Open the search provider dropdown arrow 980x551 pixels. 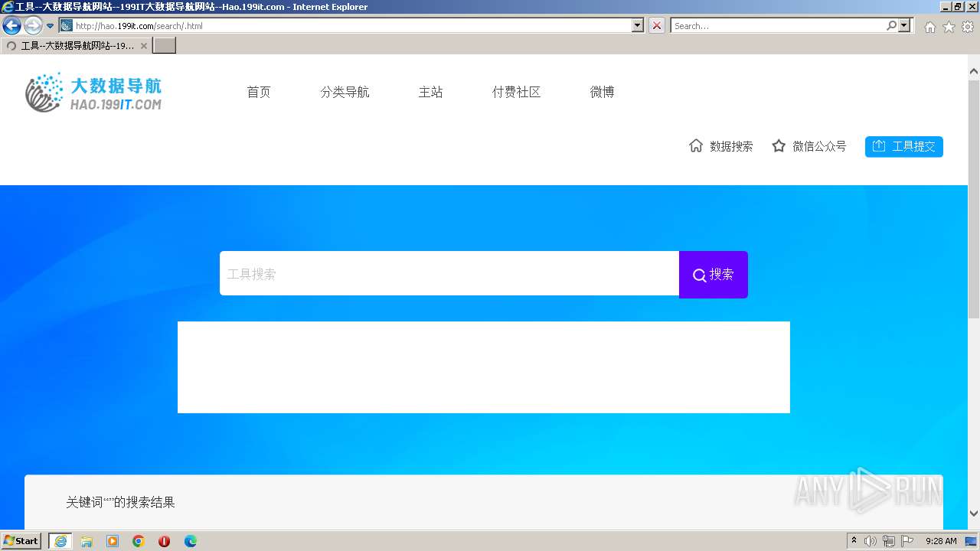coord(905,26)
